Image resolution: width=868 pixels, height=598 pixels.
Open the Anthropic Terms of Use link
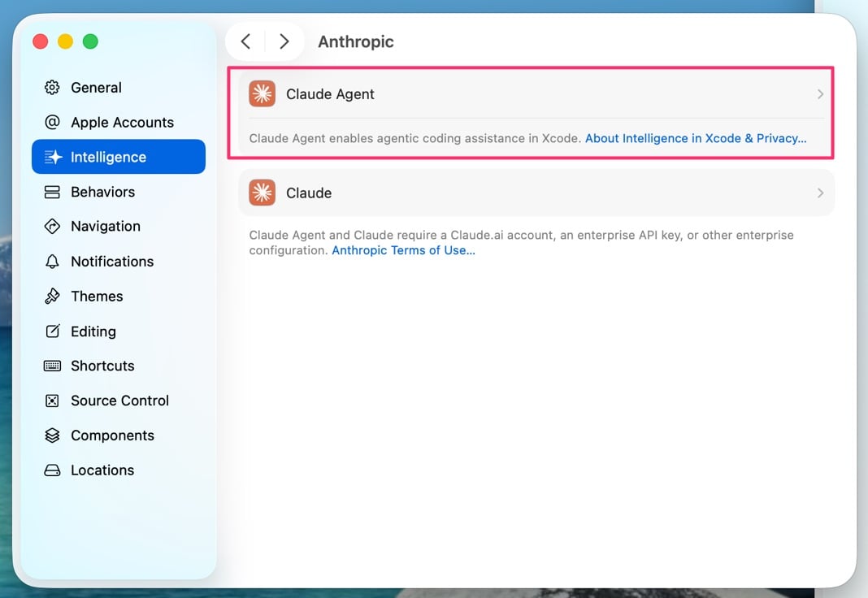coord(403,251)
